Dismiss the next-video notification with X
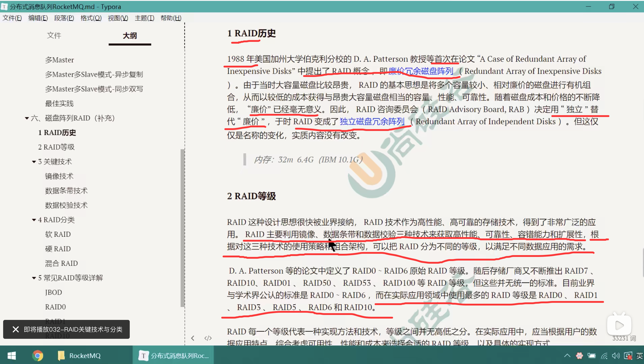Viewport: 644px width, 364px height. point(16,329)
